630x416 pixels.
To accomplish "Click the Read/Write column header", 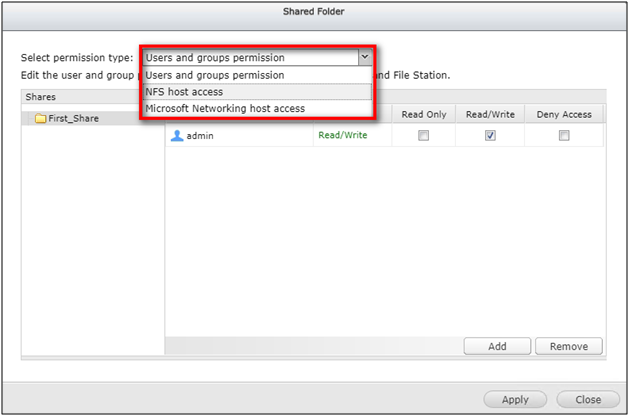I will coord(490,114).
